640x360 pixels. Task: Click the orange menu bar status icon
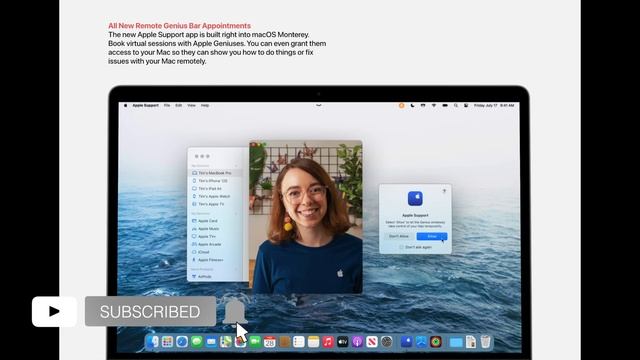402,105
